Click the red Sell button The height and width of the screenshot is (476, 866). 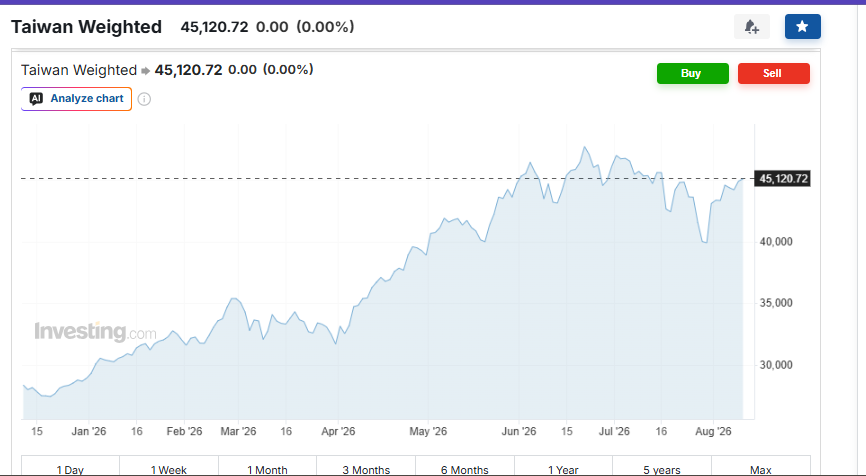[774, 73]
